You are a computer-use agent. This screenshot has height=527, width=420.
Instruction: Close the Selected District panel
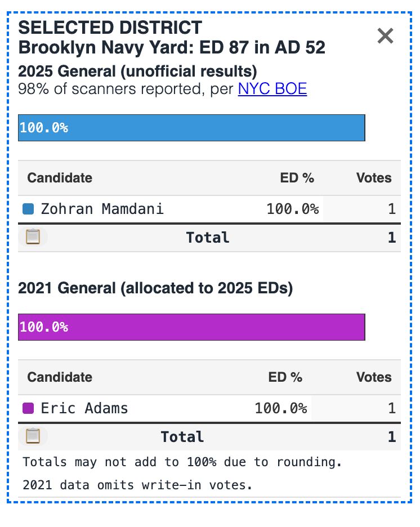pyautogui.click(x=385, y=37)
